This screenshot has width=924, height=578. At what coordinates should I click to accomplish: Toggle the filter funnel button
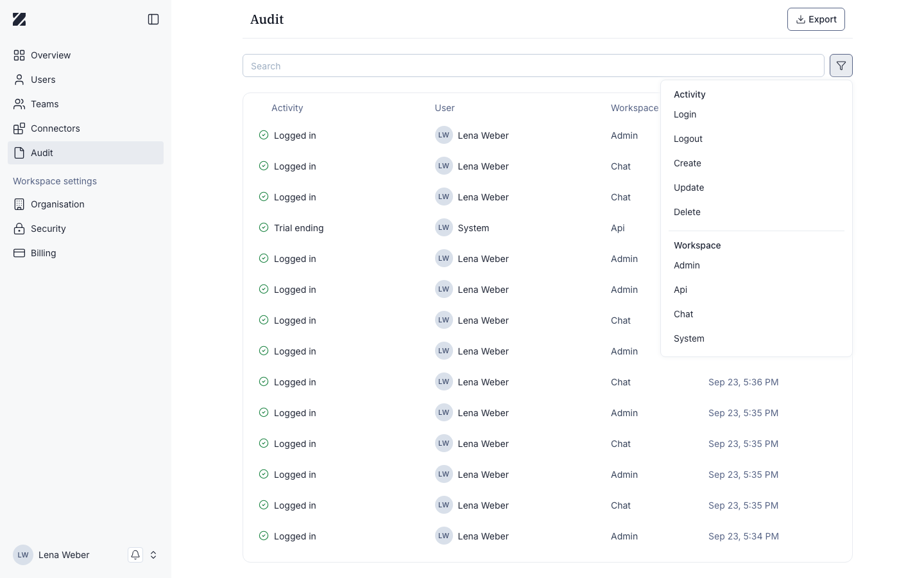point(841,66)
